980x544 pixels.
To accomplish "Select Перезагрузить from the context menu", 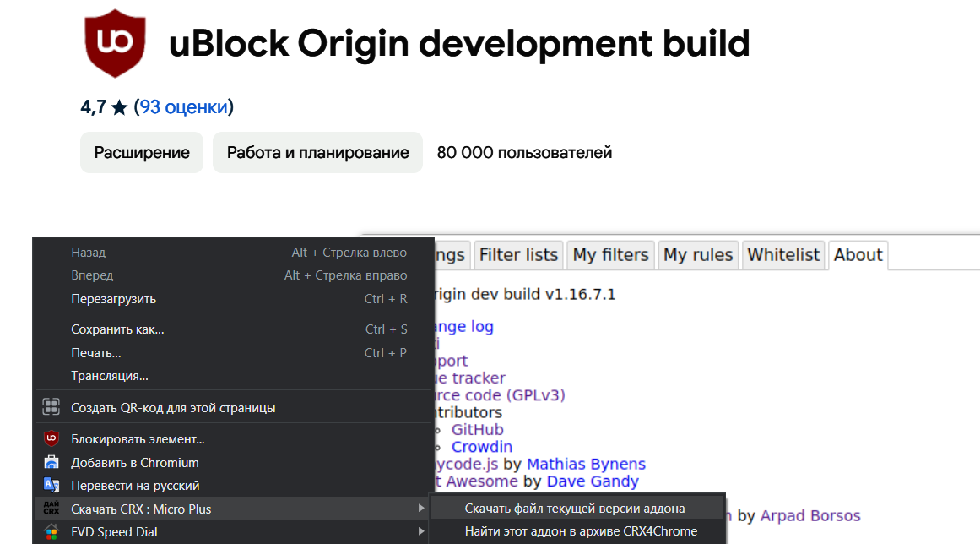I will (234, 299).
